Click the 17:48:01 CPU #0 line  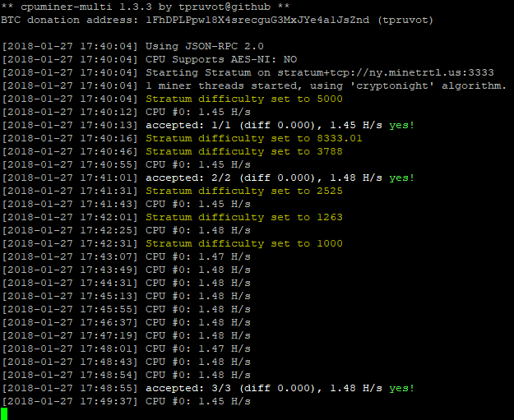pyautogui.click(x=126, y=348)
